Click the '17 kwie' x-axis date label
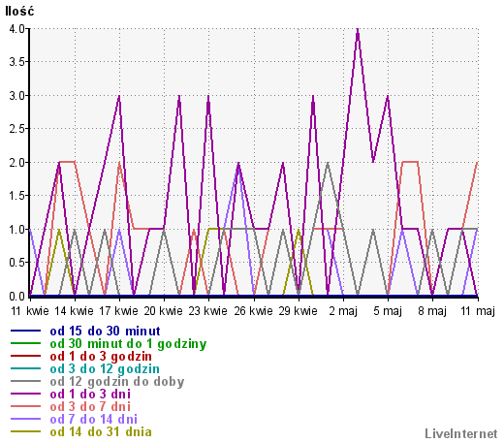The width and height of the screenshot is (504, 443). coord(119,311)
